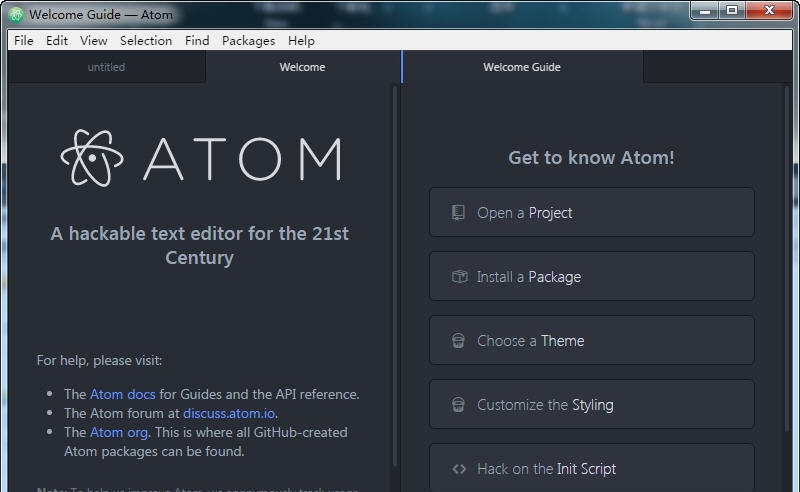The width and height of the screenshot is (800, 492).
Task: Click the 'Get to know Atom!' heading
Action: coord(591,158)
